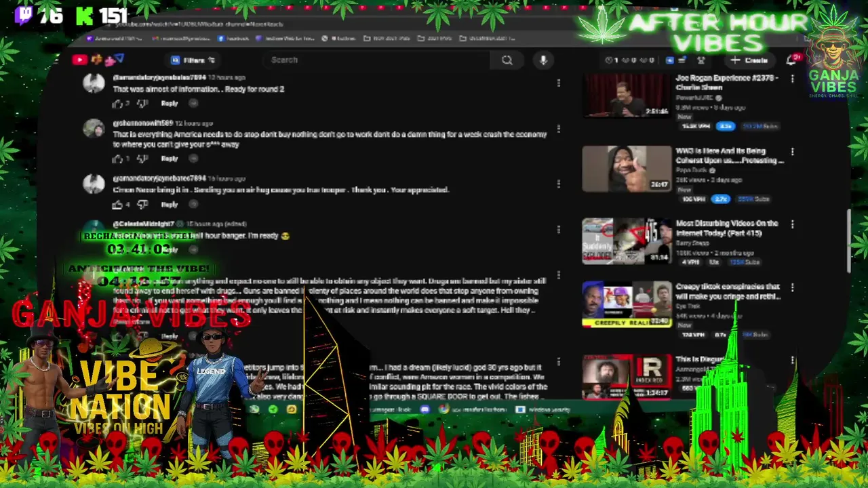This screenshot has height=488, width=868.
Task: Open commenter avatar beside "crash the economy" comment
Action: 94,129
